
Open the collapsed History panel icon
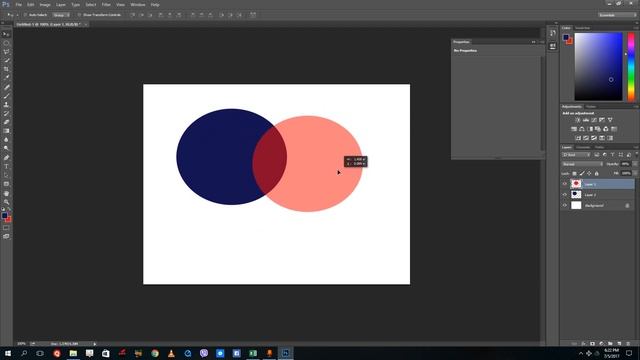point(552,33)
